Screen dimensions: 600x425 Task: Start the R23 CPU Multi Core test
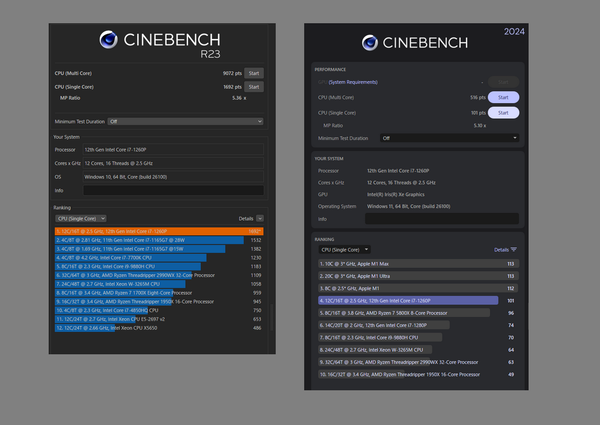(x=254, y=73)
